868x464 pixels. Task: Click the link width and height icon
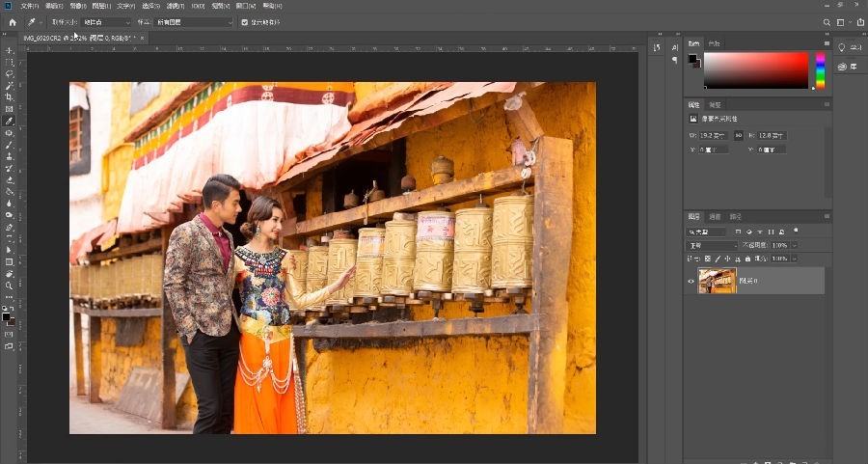(739, 135)
